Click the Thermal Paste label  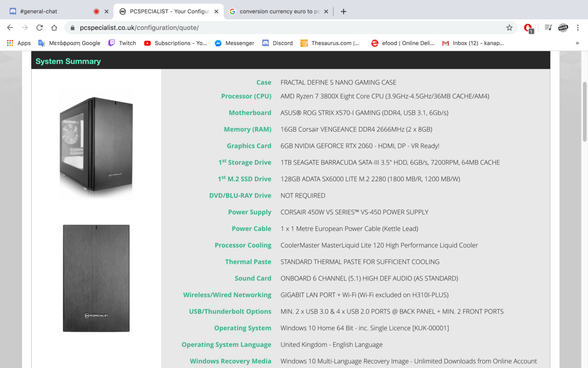click(248, 262)
